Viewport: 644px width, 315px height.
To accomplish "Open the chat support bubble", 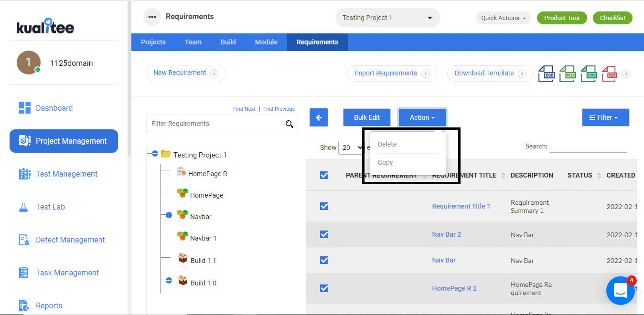I will point(620,290).
